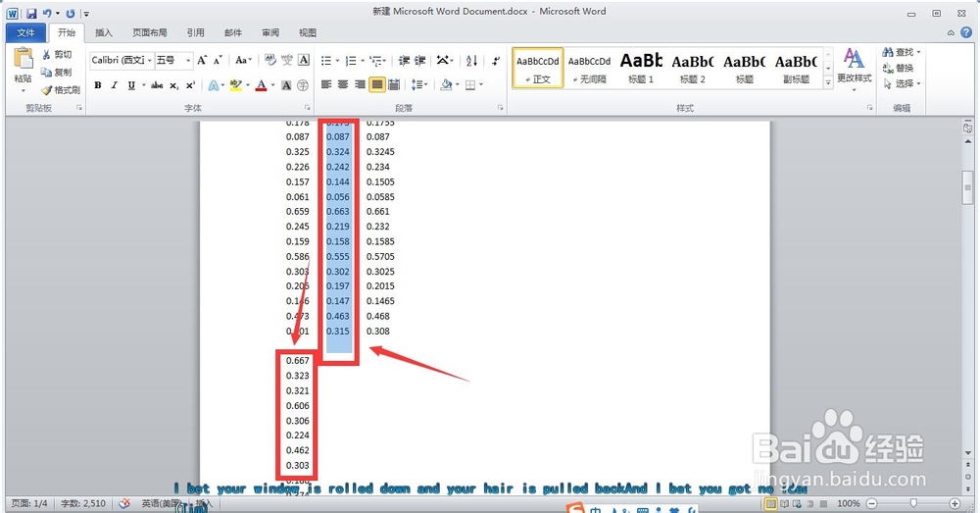Screen dimensions: 980x513
Task: Toggle Underline formatting
Action: coord(131,85)
